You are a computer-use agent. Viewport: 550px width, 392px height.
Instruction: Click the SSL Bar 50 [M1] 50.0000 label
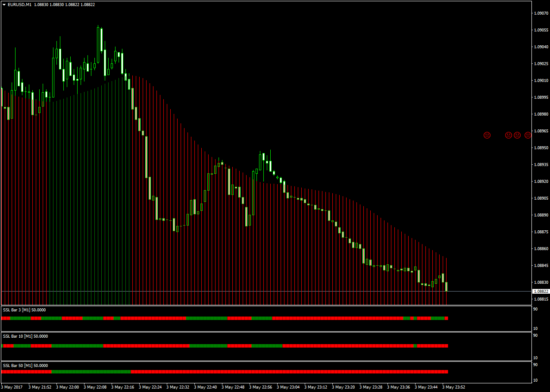(x=25, y=366)
